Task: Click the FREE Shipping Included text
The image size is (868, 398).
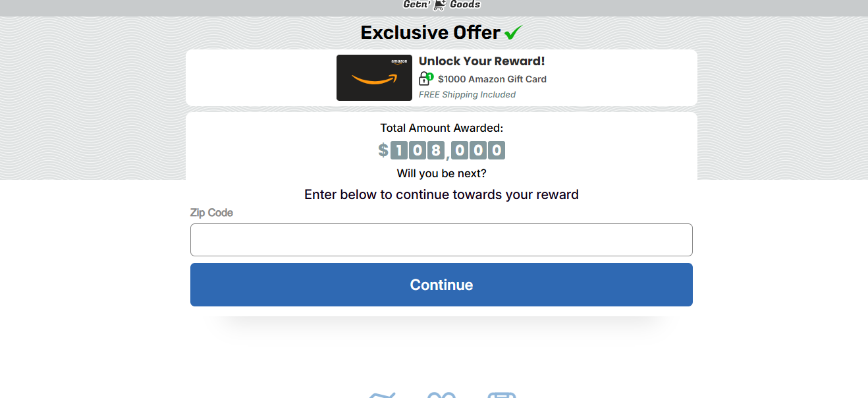Action: point(467,94)
